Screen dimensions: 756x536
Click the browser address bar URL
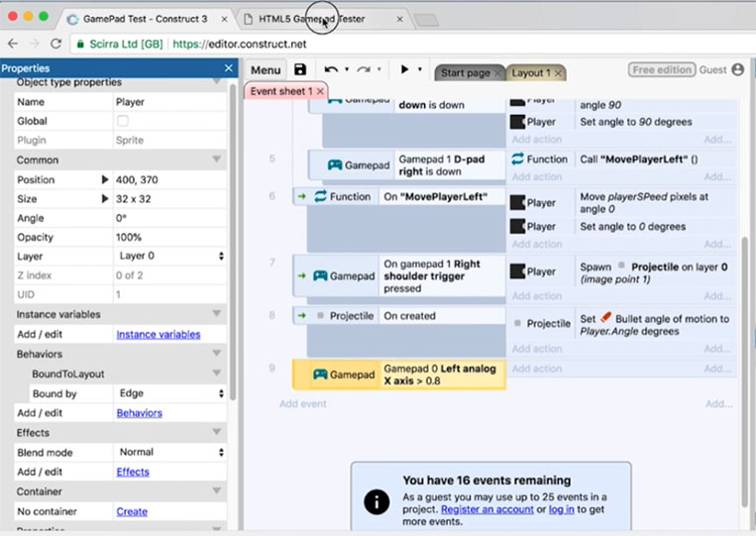tap(239, 44)
